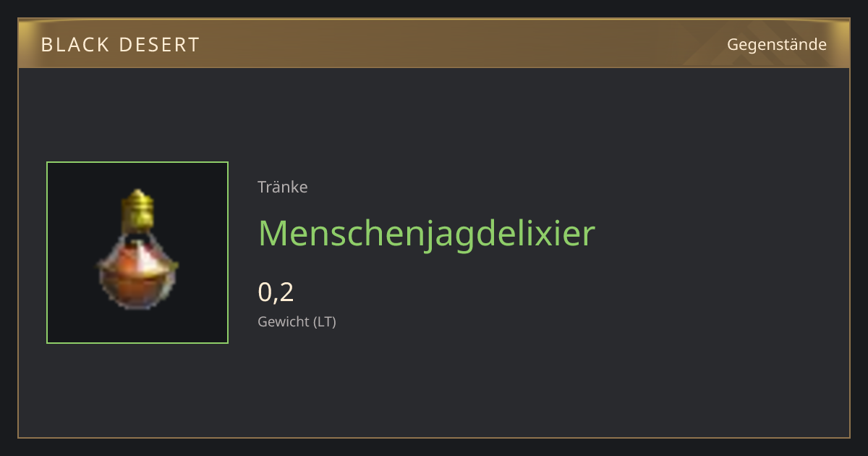Screen dimensions: 868x456
Task: Click the green Menschenjagdelixier item name
Action: (x=427, y=234)
